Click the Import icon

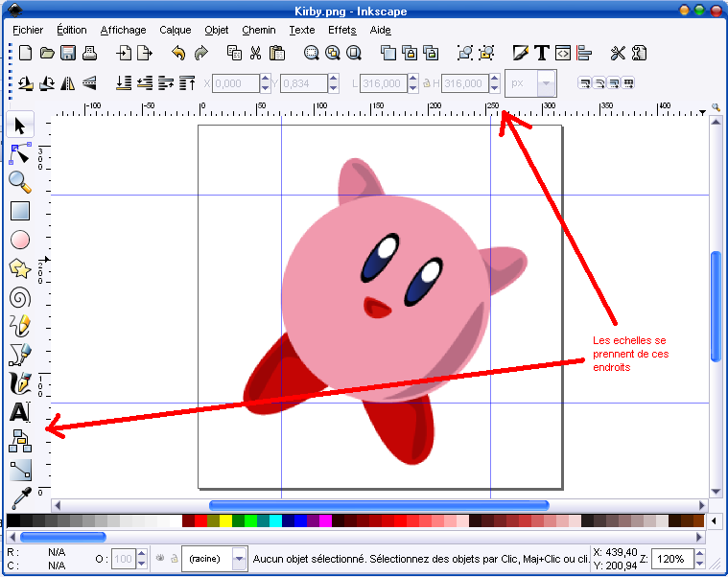(x=124, y=53)
